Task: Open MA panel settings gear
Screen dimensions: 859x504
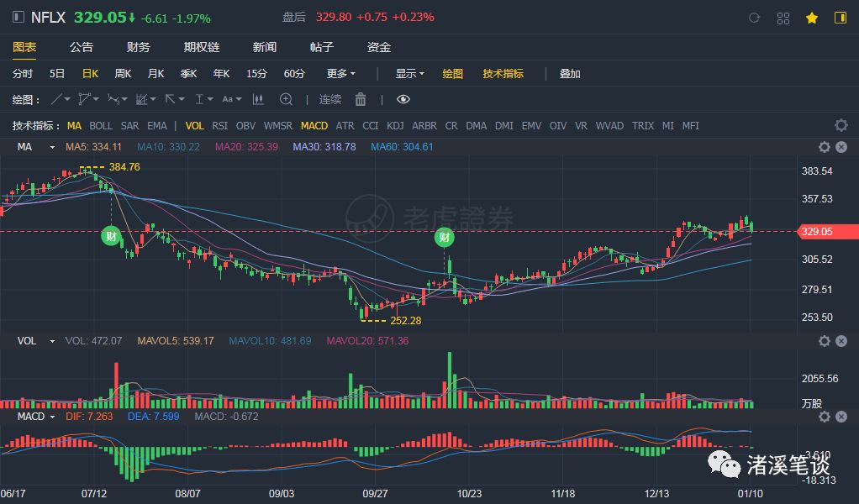Action: click(x=824, y=147)
